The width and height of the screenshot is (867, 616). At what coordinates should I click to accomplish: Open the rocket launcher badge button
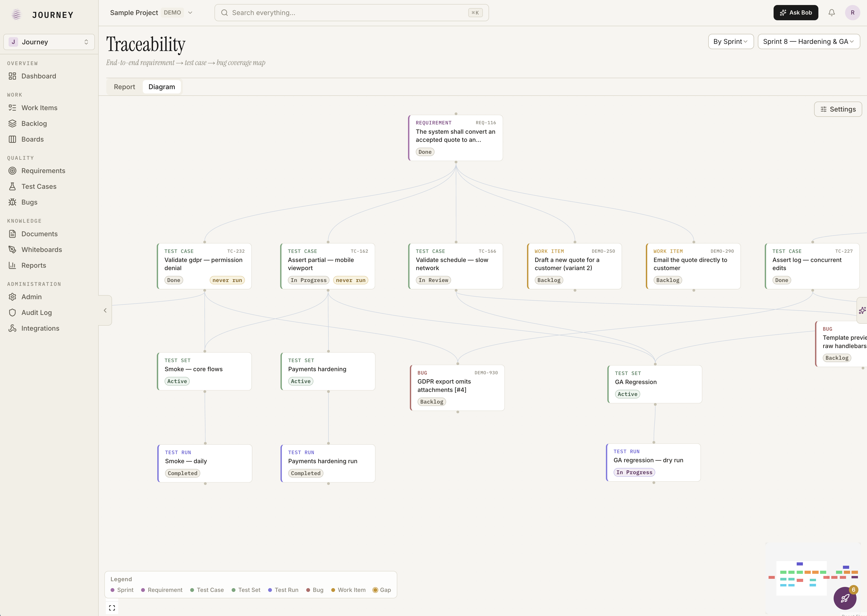point(845,598)
